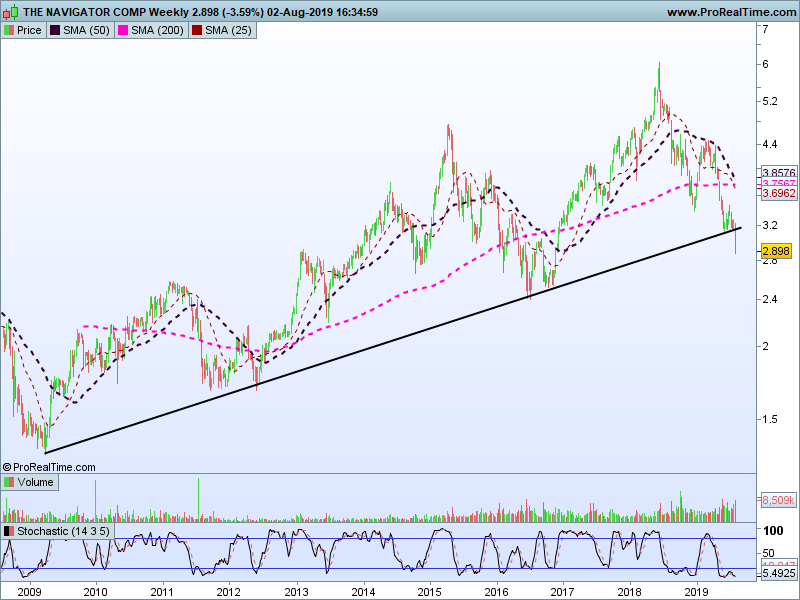
Task: Select the SMA (50) dark purple swatch
Action: pos(54,30)
